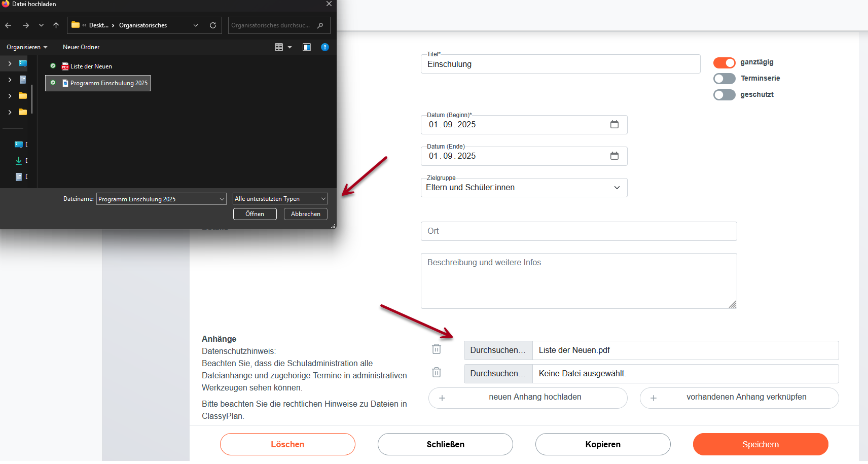Toggle the preview pane in file dialog

(x=307, y=47)
